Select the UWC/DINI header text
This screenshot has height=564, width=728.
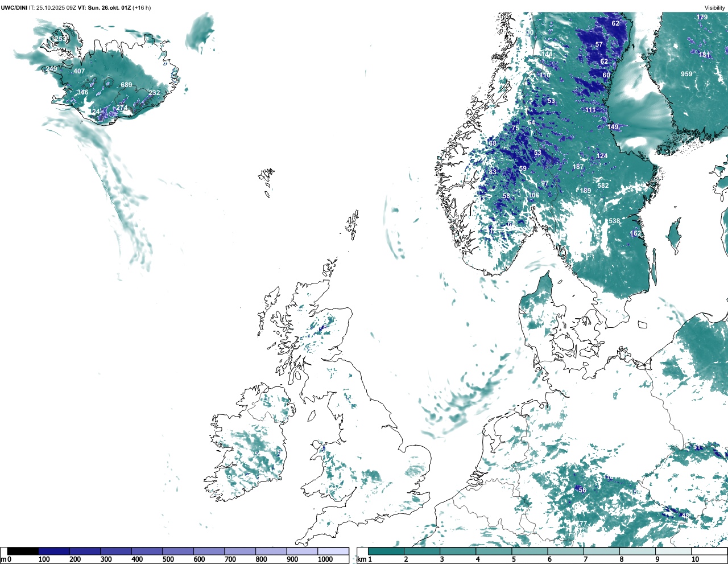tap(14, 8)
